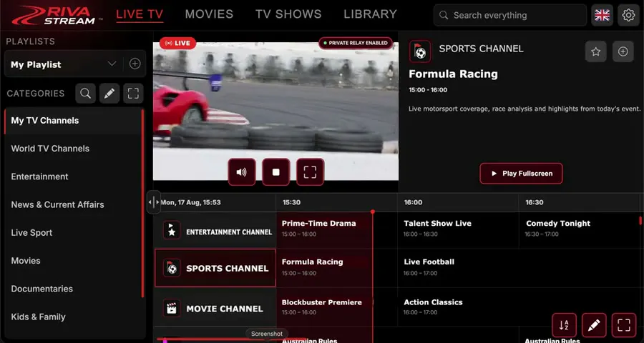644x343 pixels.
Task: Click the Sports Channel logo in info panel
Action: click(420, 51)
